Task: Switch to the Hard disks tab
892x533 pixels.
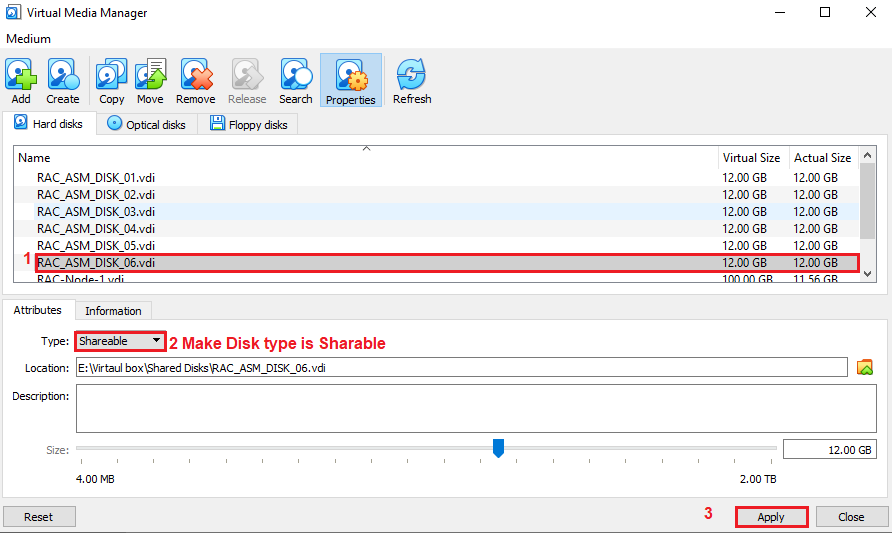Action: (49, 123)
